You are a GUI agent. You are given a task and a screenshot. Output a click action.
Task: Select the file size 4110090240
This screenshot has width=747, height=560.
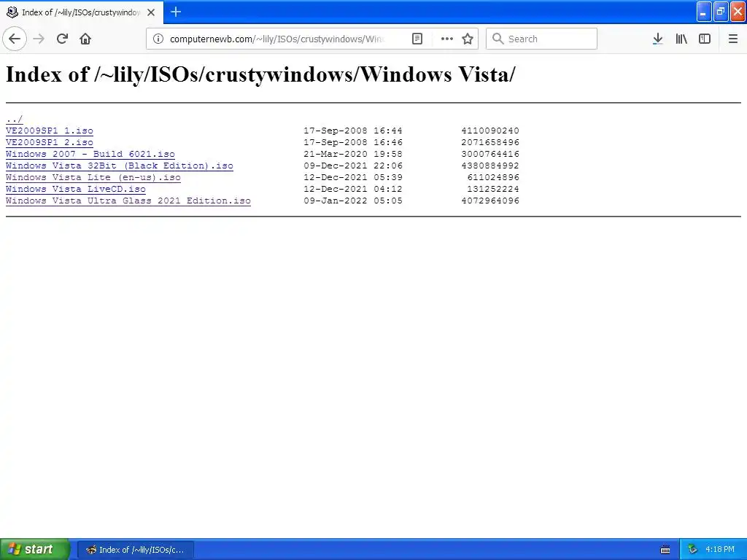(490, 131)
